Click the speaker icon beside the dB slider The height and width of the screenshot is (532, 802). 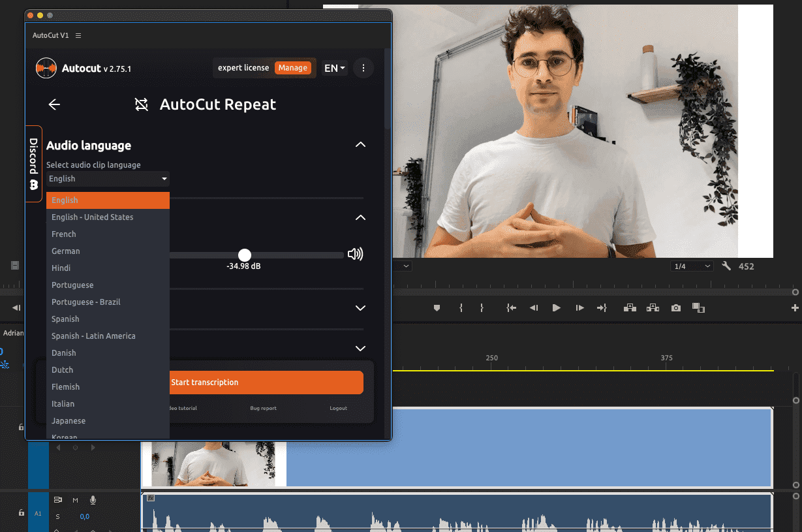click(x=355, y=255)
